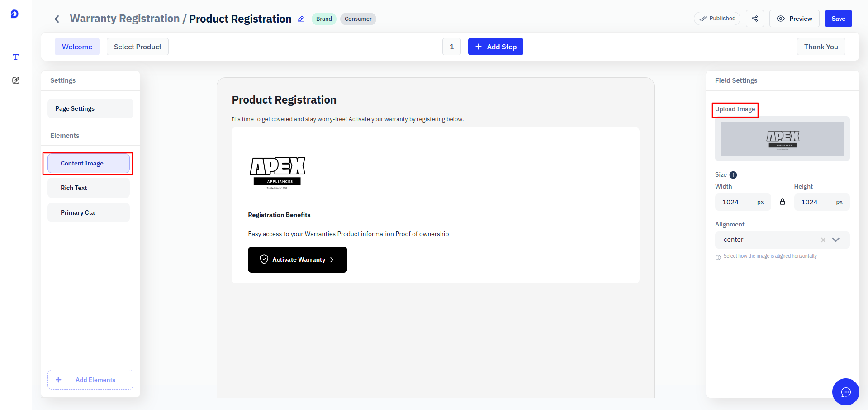Select the text T icon in left sidebar
Screen dimensions: 868x410
(16, 57)
